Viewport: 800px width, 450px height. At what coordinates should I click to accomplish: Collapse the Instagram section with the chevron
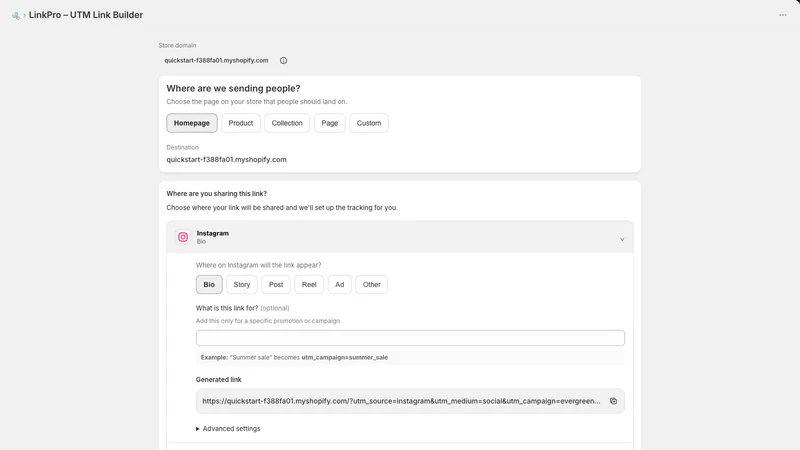pos(622,239)
